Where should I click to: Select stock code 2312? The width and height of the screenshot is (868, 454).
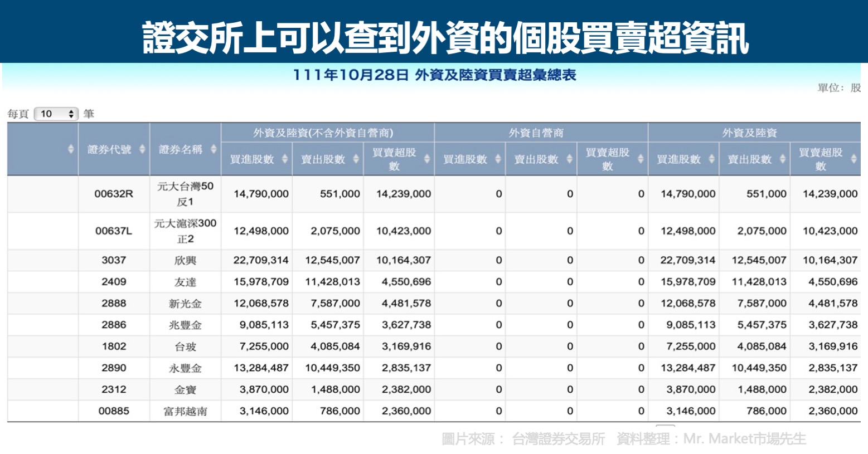click(114, 389)
